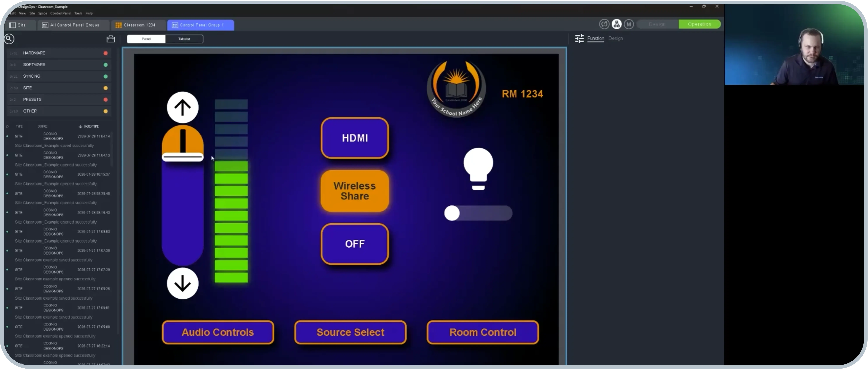Click the green audio level meter
This screenshot has width=868, height=369.
click(231, 191)
